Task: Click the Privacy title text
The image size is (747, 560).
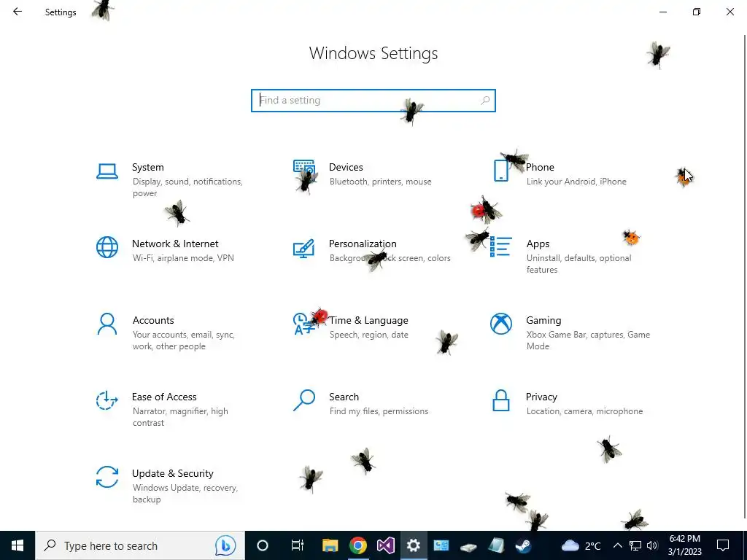Action: pyautogui.click(x=541, y=397)
